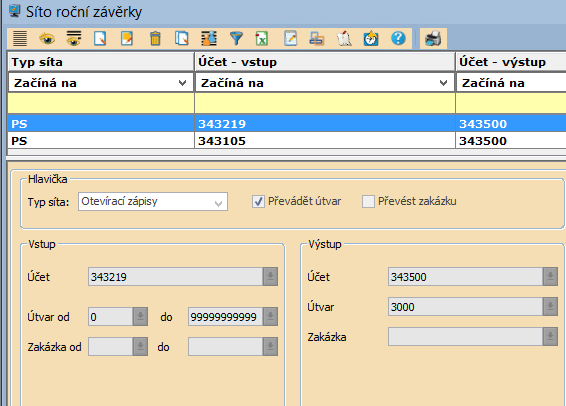566x406 pixels.
Task: Expand the Účet - vstup filter dropdown
Action: pos(443,83)
